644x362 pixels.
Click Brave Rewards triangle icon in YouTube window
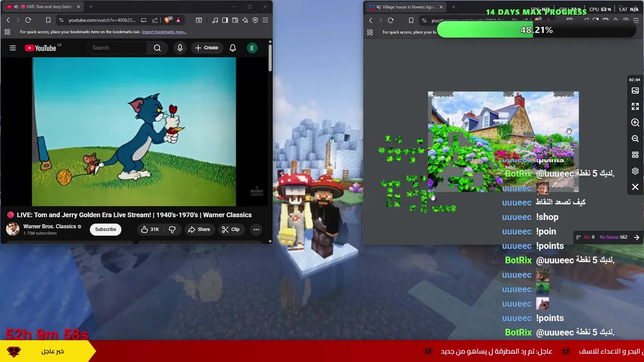178,20
